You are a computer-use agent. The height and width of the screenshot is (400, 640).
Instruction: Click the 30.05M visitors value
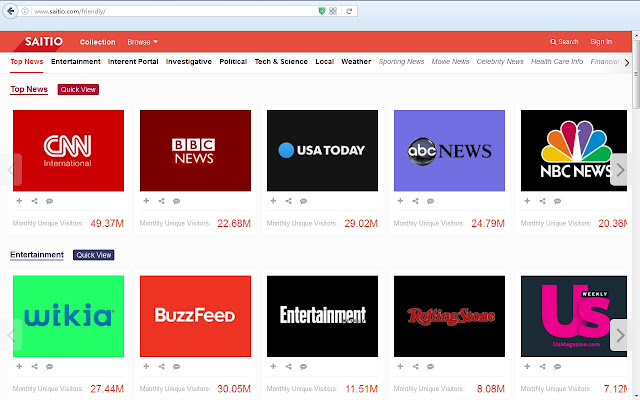pyautogui.click(x=234, y=389)
